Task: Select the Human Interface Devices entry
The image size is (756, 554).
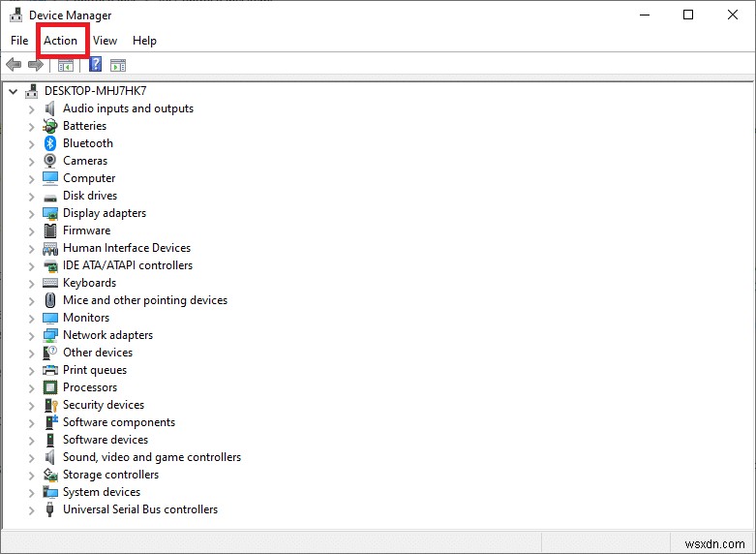Action: point(127,248)
